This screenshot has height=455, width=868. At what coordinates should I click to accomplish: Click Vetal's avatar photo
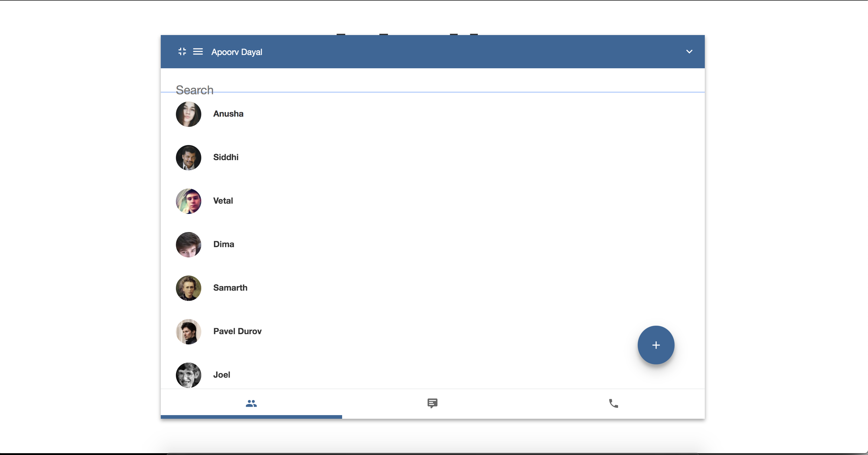[188, 201]
